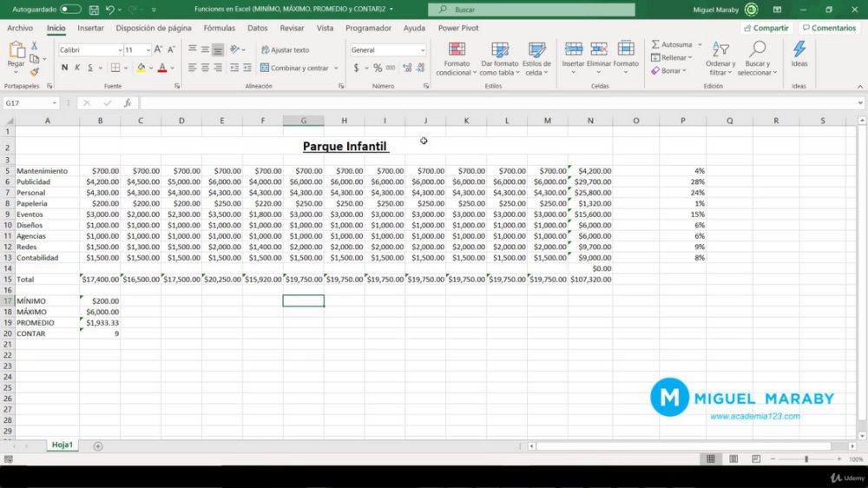
Task: Open the Calibri font name dropdown
Action: [120, 49]
